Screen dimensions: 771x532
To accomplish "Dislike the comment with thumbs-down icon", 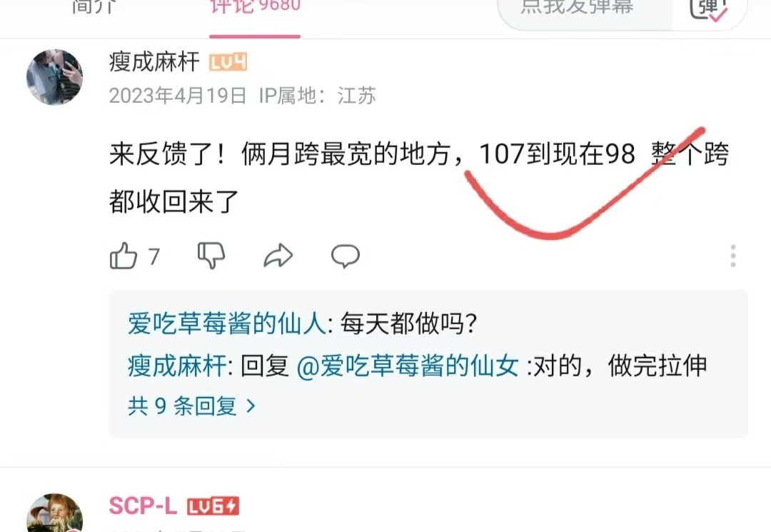I will click(211, 256).
